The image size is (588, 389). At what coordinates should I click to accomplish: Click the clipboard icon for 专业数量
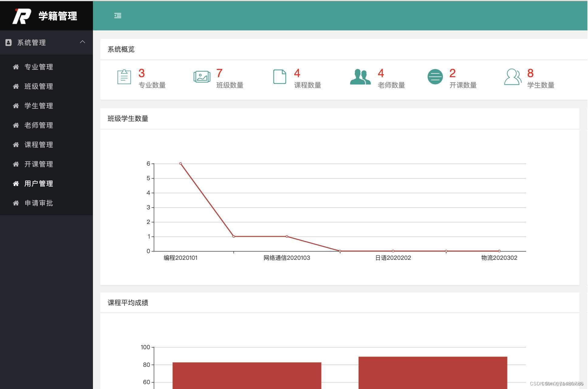[x=124, y=77]
